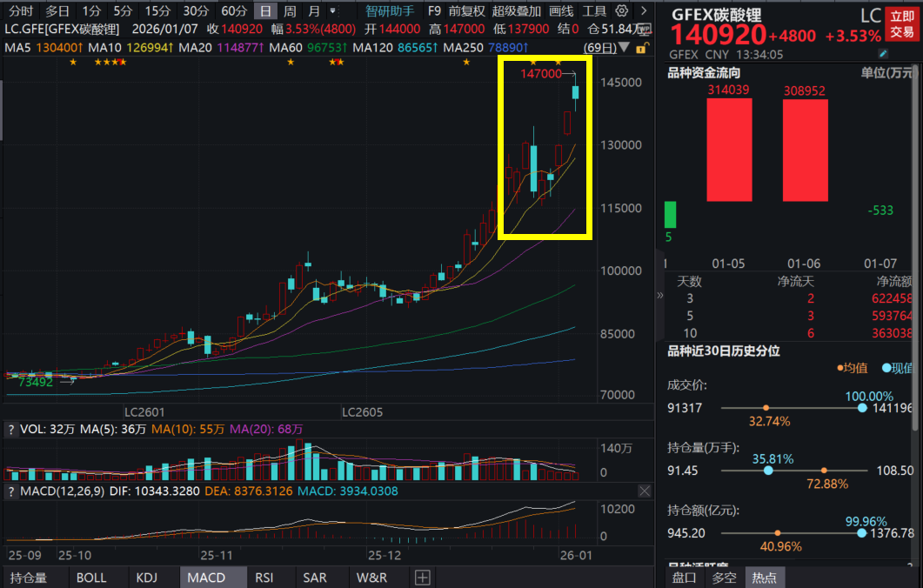Click the toolbar's right arrow for more tools
This screenshot has height=588, width=923.
[x=643, y=11]
